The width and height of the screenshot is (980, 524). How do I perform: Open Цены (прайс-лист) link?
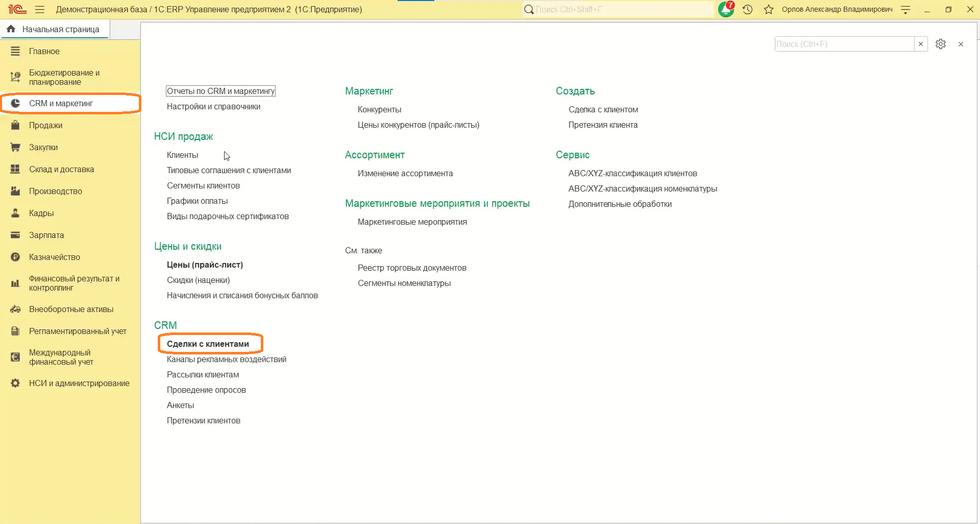(205, 265)
